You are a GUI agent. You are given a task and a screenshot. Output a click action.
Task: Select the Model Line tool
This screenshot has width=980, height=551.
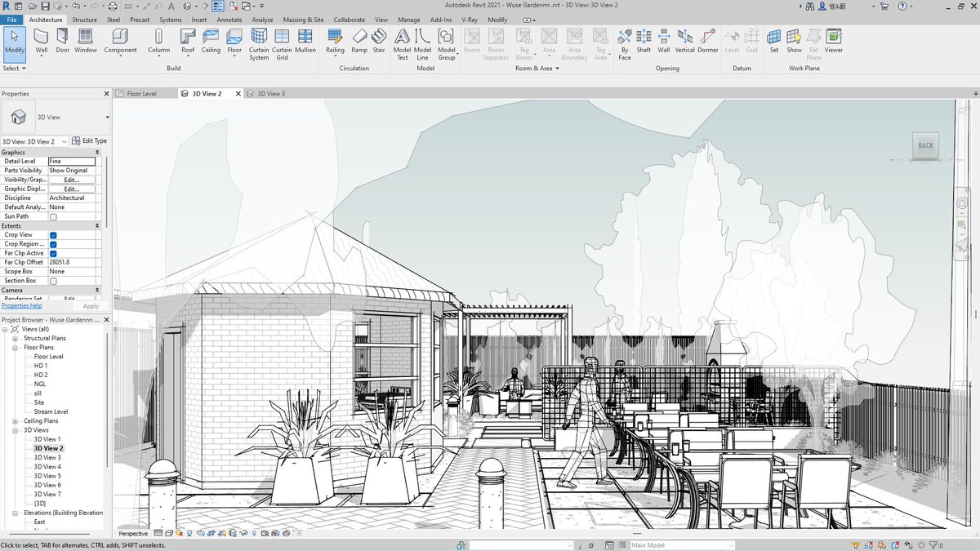point(422,45)
